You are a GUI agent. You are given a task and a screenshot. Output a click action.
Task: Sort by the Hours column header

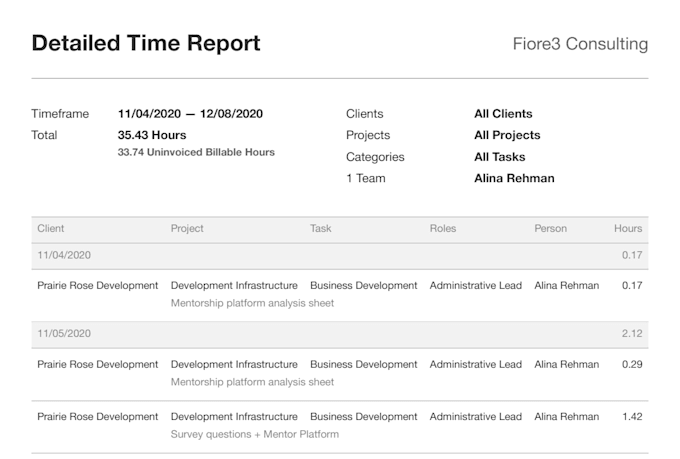(628, 229)
